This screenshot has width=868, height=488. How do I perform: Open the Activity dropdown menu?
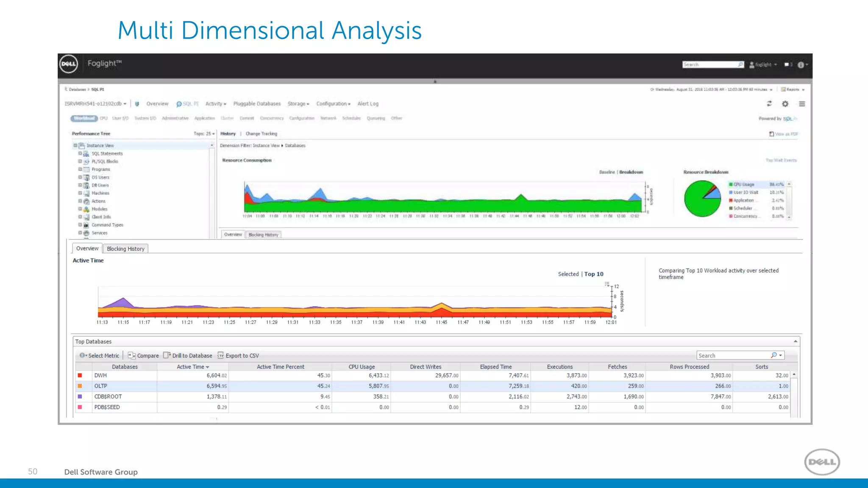(216, 104)
